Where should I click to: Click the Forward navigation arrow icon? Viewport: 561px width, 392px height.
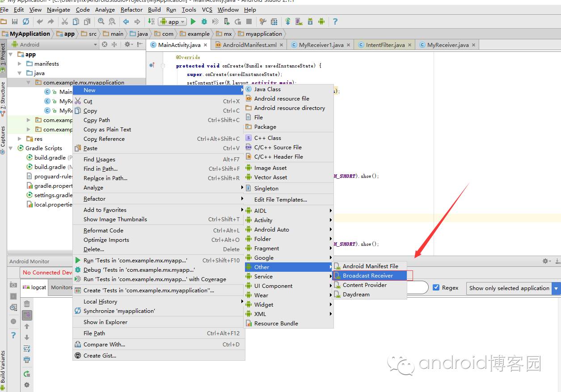click(137, 21)
